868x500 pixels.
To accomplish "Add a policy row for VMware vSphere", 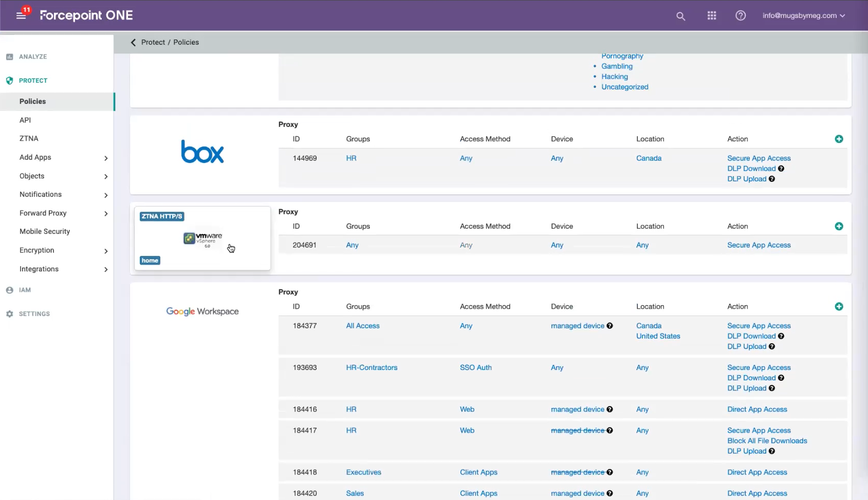I will [x=839, y=227].
